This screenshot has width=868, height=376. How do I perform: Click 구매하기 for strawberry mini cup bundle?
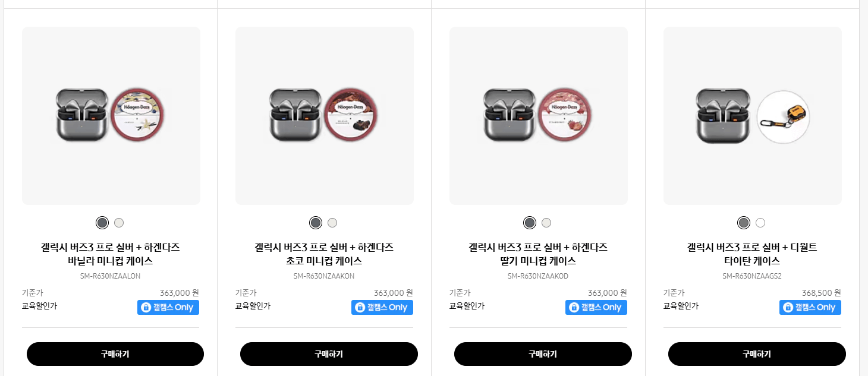[543, 354]
